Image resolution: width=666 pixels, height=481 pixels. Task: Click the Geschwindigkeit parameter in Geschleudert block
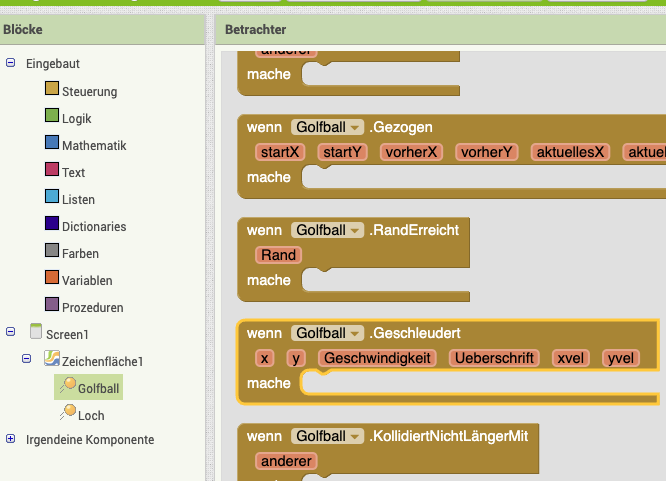pyautogui.click(x=377, y=358)
